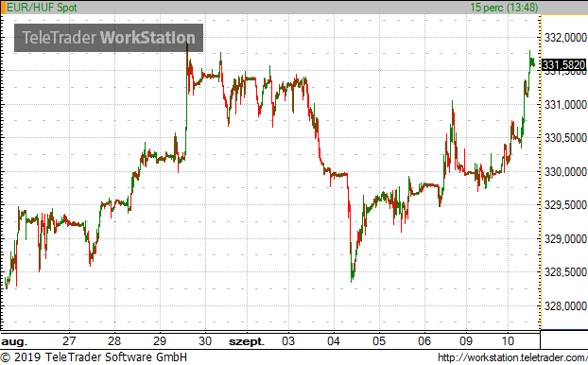588x365 pixels.
Task: Click date 27 on the time axis
Action: click(69, 341)
